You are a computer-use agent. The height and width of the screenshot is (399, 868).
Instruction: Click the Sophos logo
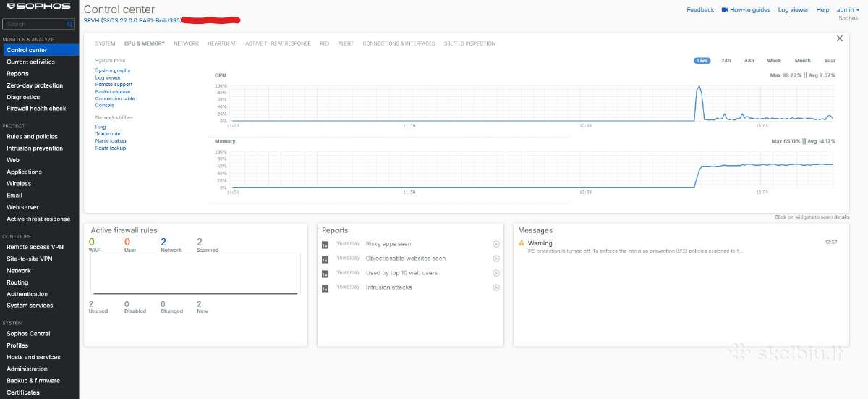(38, 7)
